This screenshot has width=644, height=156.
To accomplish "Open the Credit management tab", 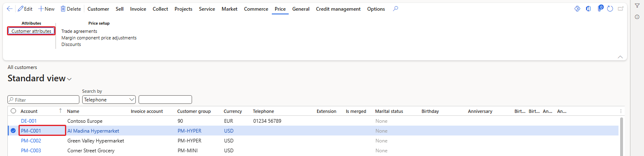I will point(338,9).
